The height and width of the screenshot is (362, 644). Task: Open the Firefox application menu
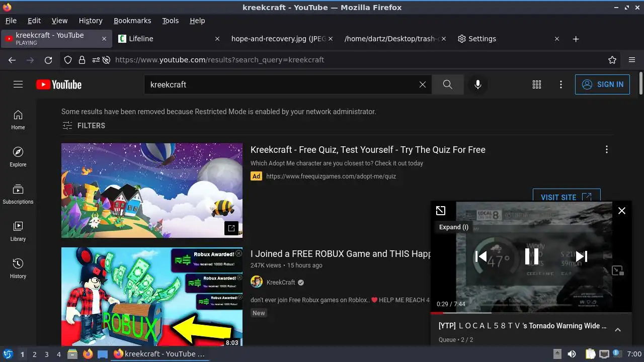click(x=632, y=60)
